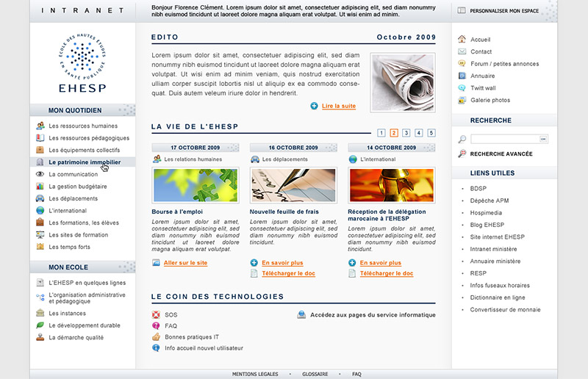This screenshot has width=588, height=379.
Task: Click the équipements collectifs box icon
Action: click(x=40, y=150)
